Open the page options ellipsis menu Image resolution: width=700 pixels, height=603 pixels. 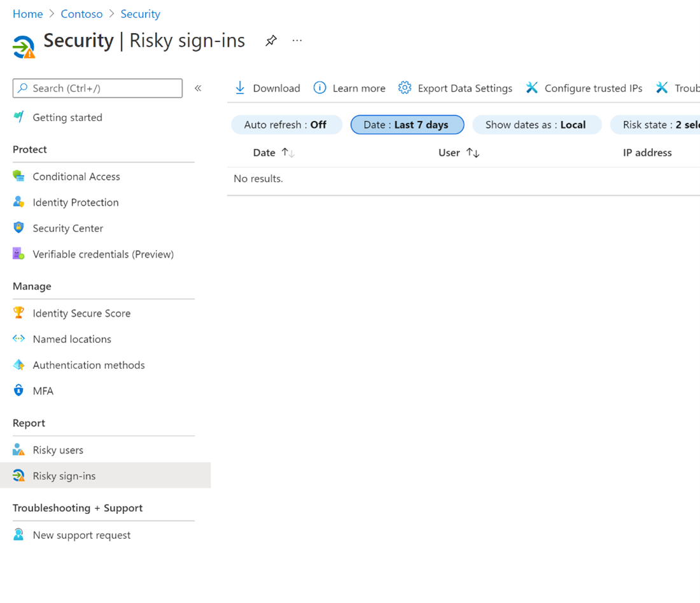tap(297, 40)
